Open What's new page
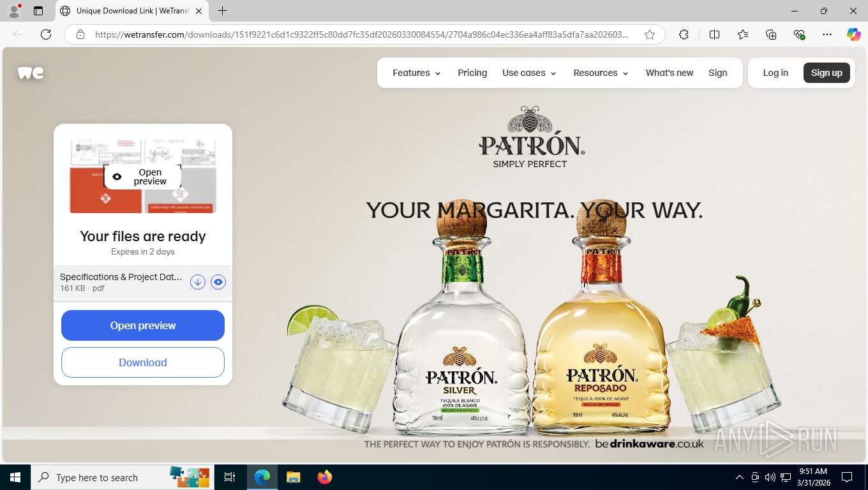This screenshot has height=490, width=868. tap(669, 73)
